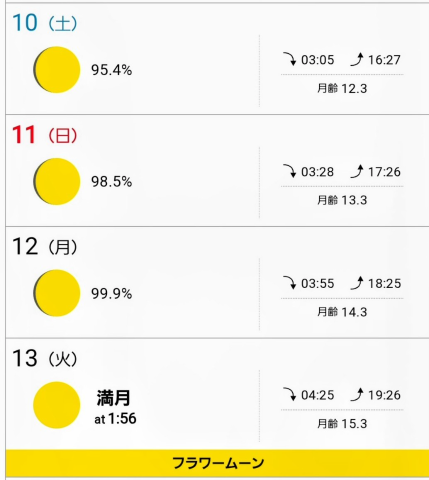Click the 95.4% illumination value

pyautogui.click(x=112, y=70)
